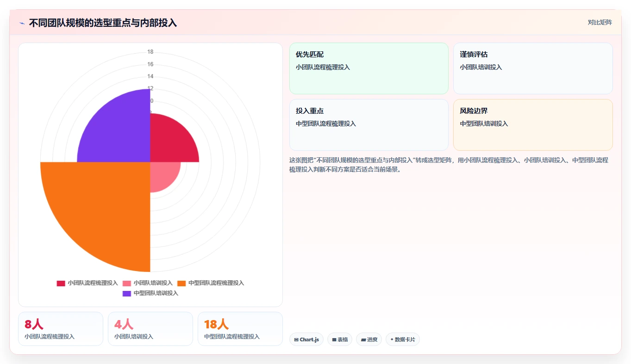
Task: Open the 谨慎评估 matrix card
Action: [533, 68]
